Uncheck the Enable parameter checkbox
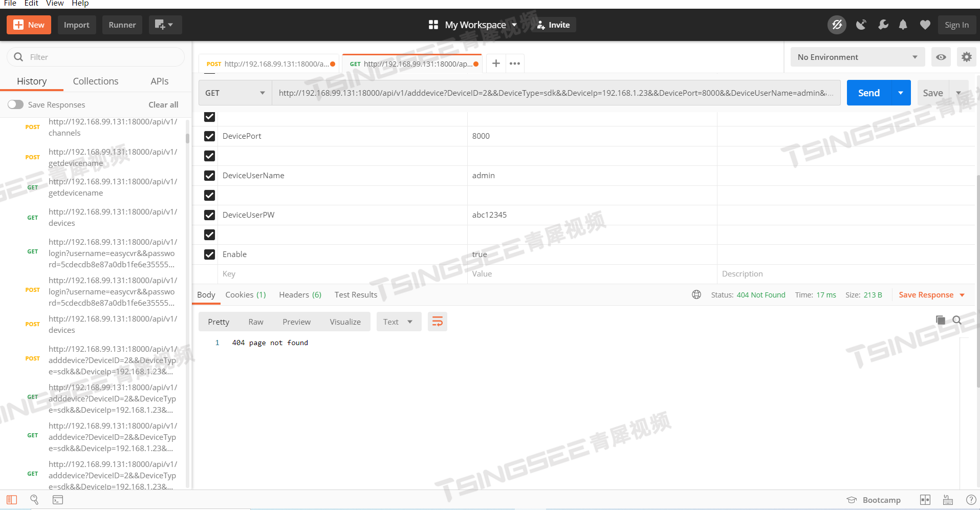This screenshot has height=510, width=980. click(209, 254)
